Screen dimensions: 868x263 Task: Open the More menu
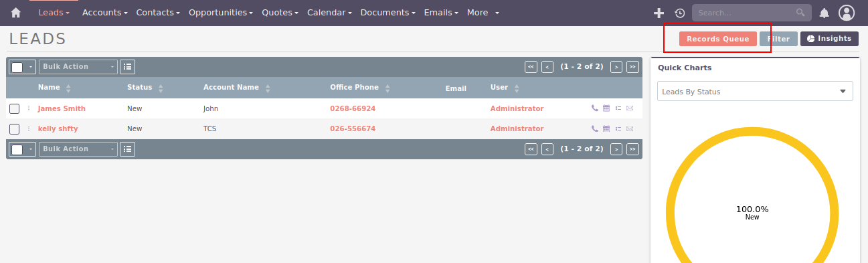483,13
